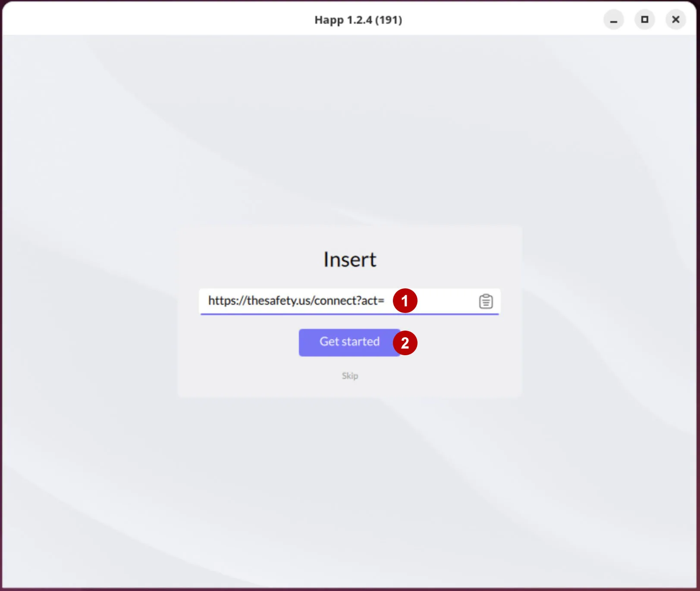The image size is (700, 591).
Task: Click the red circle marker labeled 2
Action: click(x=405, y=343)
